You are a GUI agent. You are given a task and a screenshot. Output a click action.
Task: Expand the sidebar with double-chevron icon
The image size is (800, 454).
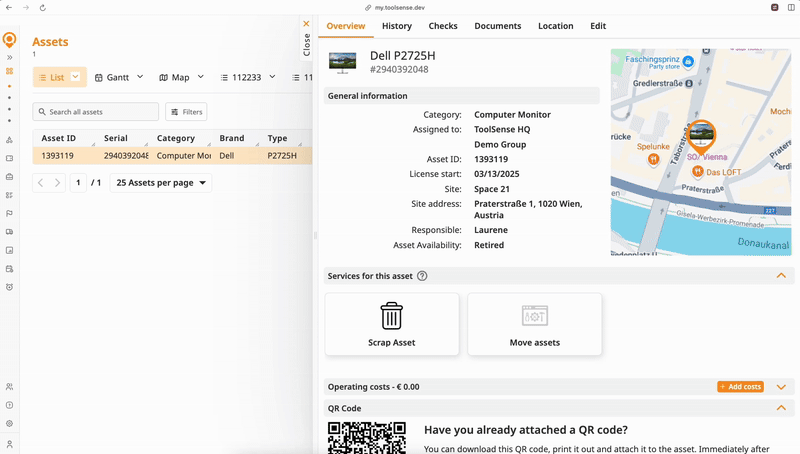coord(9,58)
